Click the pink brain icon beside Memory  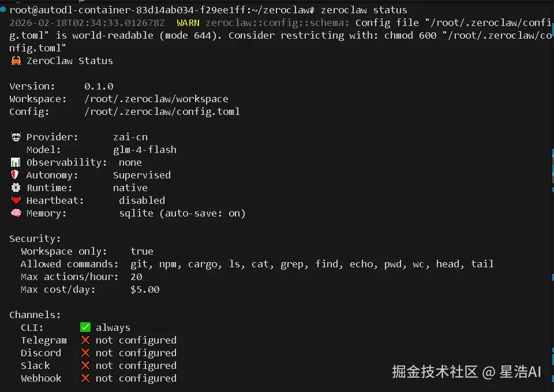(x=16, y=213)
